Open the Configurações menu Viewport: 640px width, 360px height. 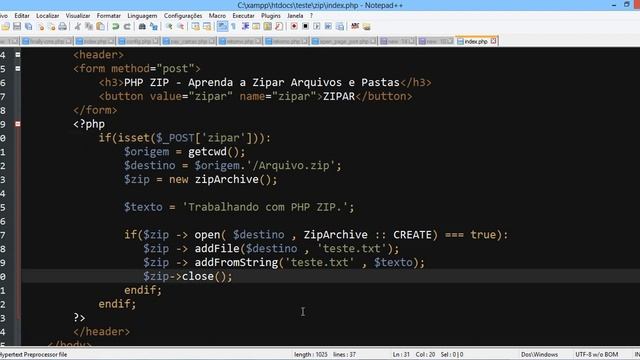pos(183,16)
